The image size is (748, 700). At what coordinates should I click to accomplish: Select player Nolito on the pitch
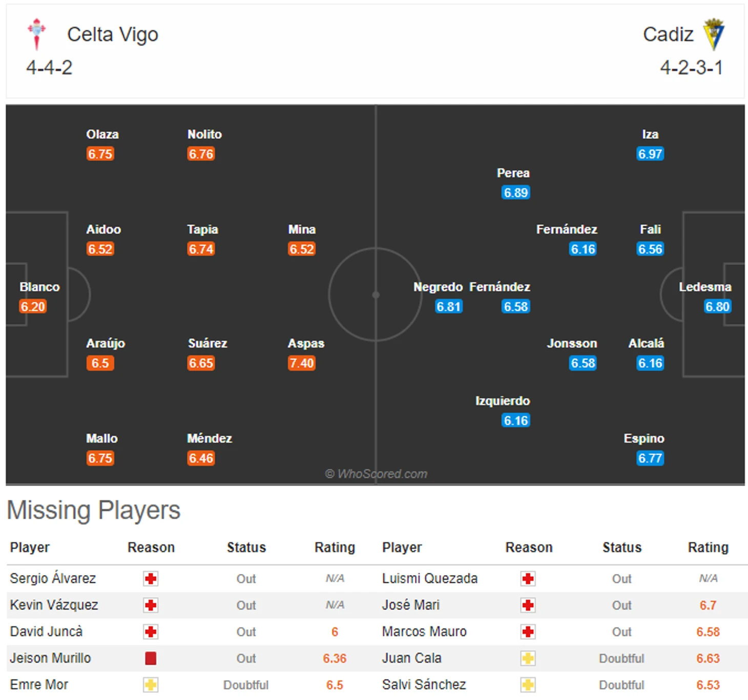pyautogui.click(x=204, y=134)
